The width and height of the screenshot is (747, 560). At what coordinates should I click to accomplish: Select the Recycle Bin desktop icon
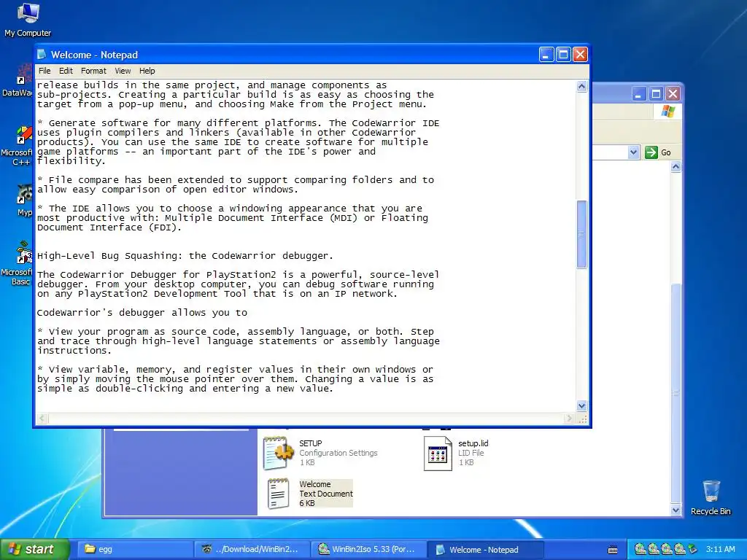pos(711,497)
